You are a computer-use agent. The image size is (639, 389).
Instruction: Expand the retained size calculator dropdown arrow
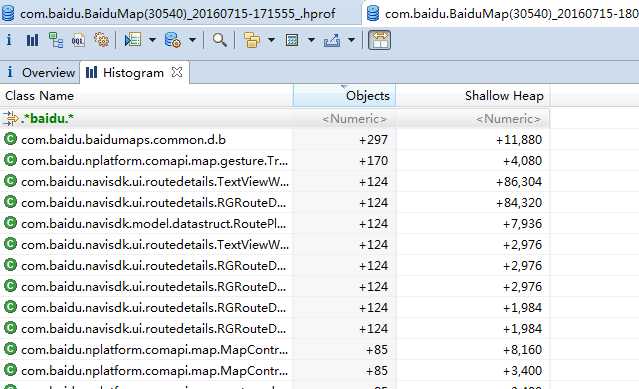tap(311, 40)
